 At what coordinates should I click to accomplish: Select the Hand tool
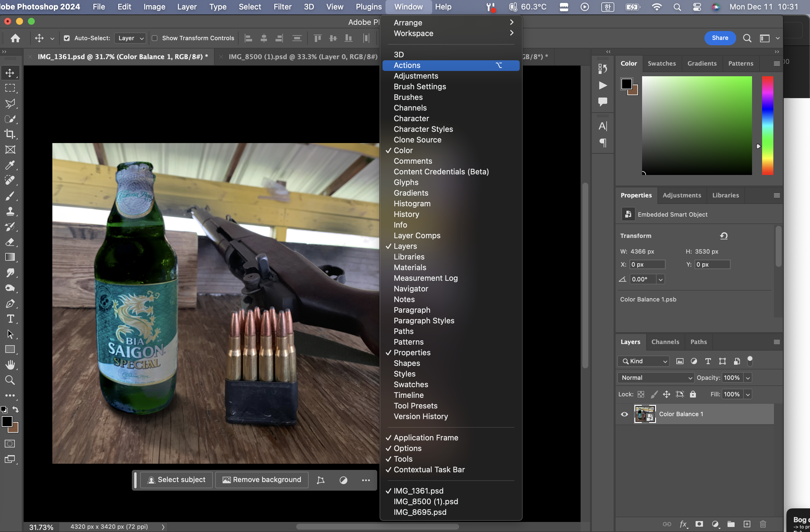click(x=10, y=365)
